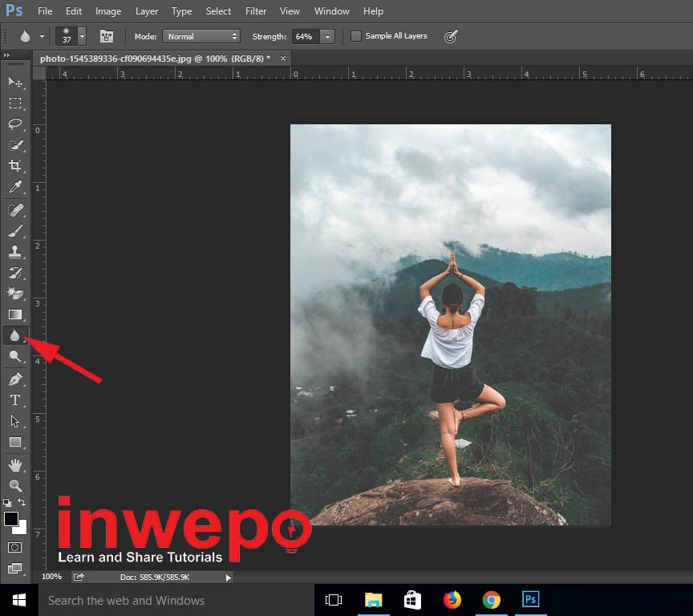Select the Hand tool
Image resolution: width=693 pixels, height=616 pixels.
[14, 464]
